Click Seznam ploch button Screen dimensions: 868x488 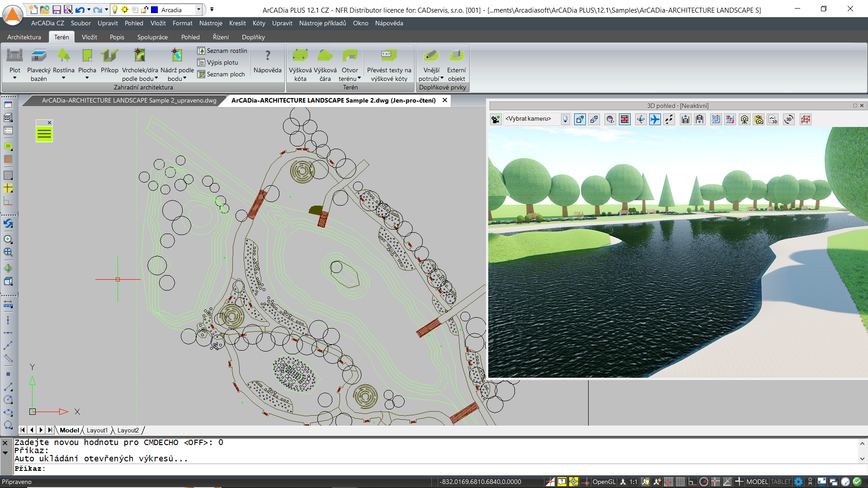coord(222,74)
